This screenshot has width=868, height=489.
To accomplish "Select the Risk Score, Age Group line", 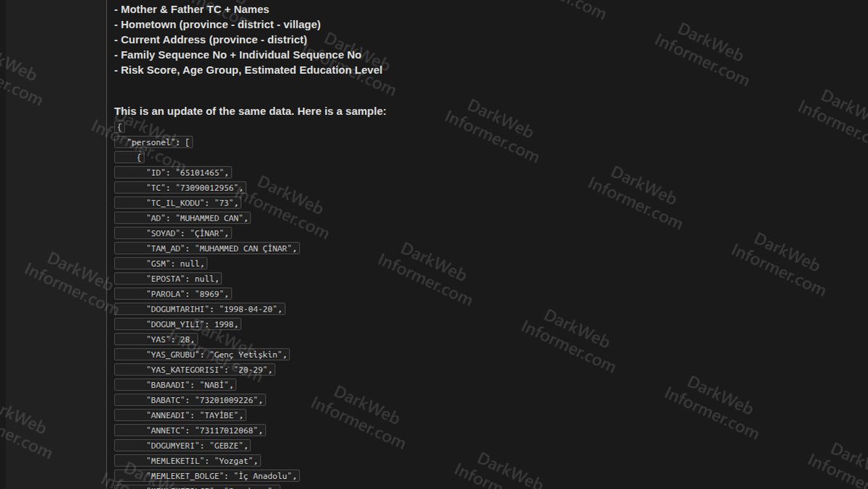I will coord(248,69).
